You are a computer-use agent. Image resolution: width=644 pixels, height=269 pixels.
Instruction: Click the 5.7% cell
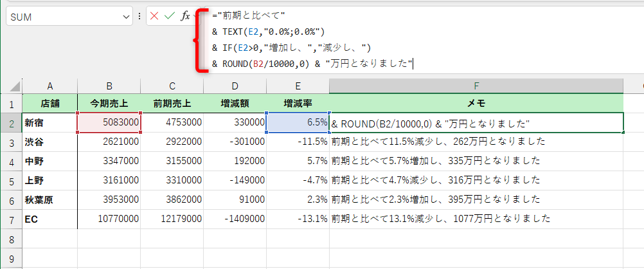[298, 162]
